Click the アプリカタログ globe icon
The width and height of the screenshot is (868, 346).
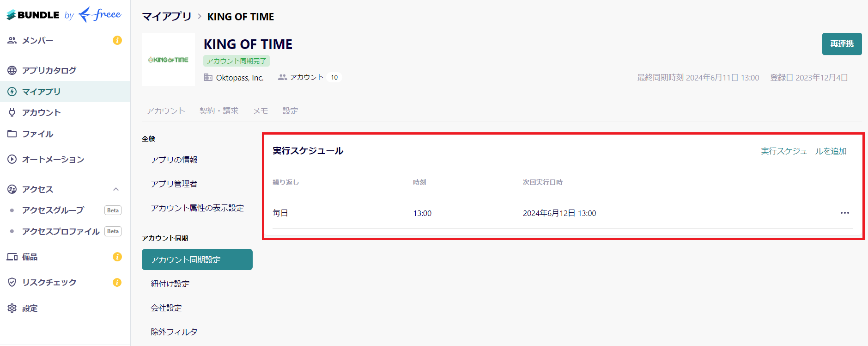[12, 70]
